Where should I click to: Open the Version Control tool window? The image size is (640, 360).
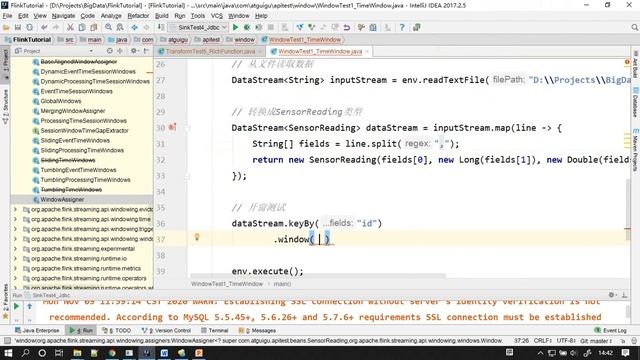166,330
